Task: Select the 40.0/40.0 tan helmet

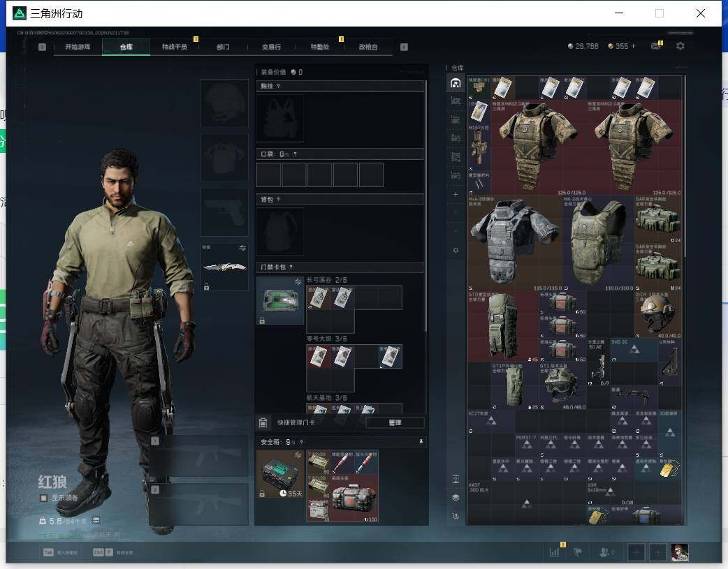Action: pos(658,315)
